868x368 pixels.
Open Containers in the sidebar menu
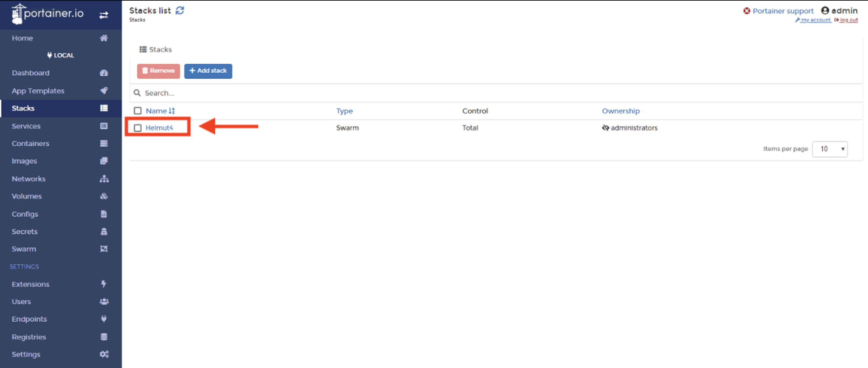coord(30,143)
